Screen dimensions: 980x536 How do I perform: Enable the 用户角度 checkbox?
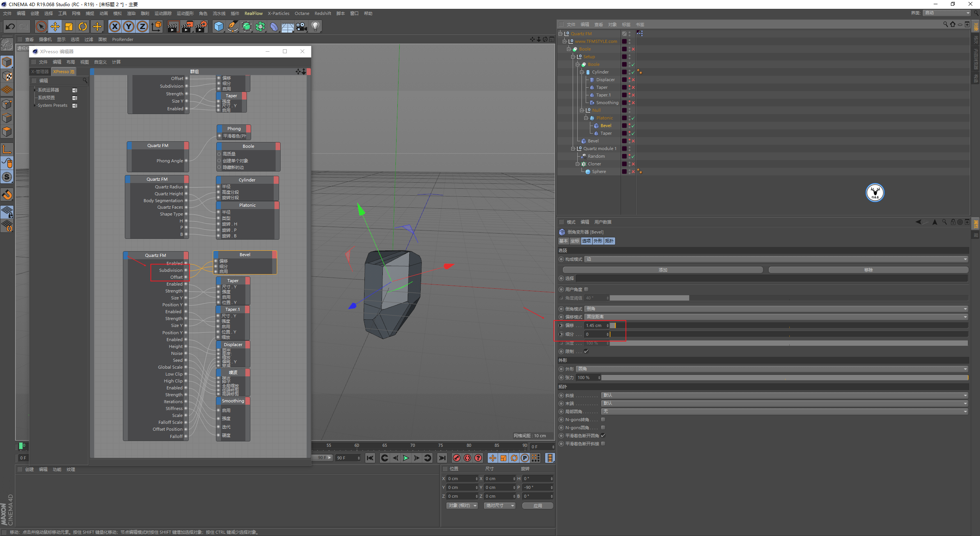(586, 289)
